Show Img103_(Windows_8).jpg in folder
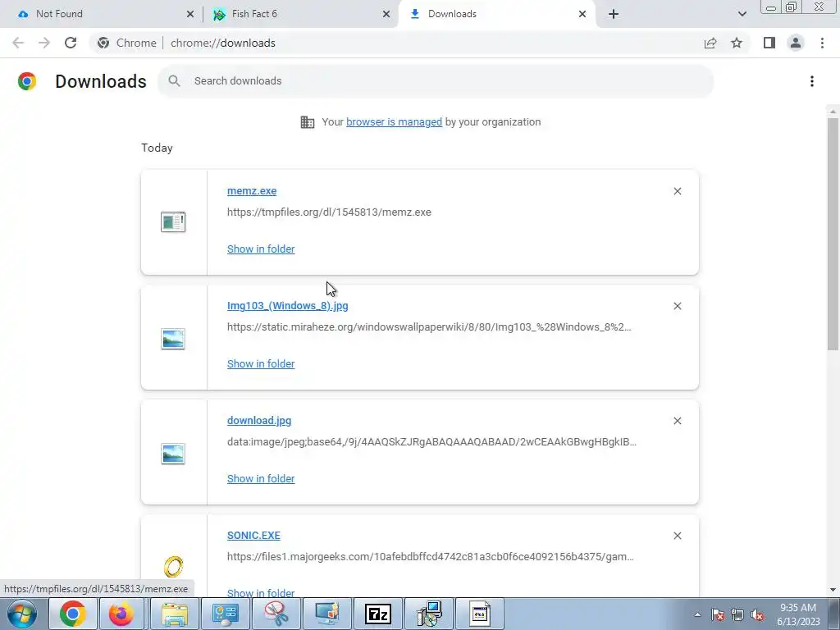 click(x=261, y=363)
